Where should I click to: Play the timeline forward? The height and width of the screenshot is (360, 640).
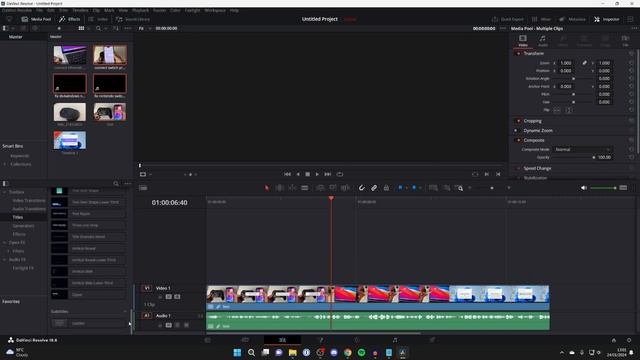coord(317,174)
